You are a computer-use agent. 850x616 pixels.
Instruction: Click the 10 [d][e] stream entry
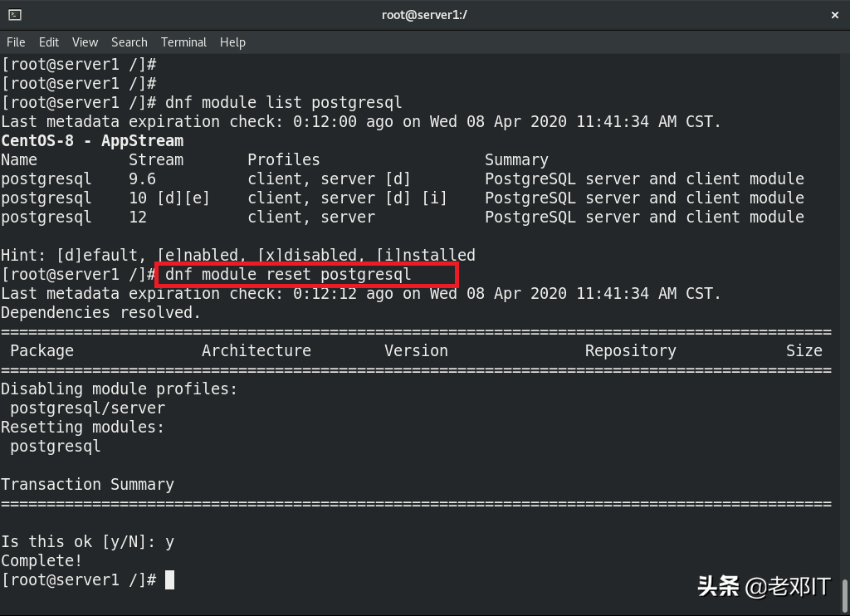pyautogui.click(x=169, y=198)
